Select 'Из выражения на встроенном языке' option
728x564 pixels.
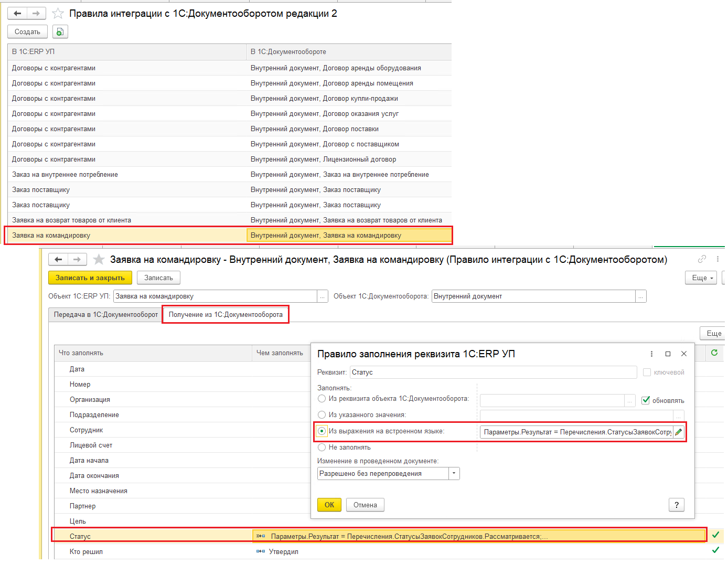322,431
